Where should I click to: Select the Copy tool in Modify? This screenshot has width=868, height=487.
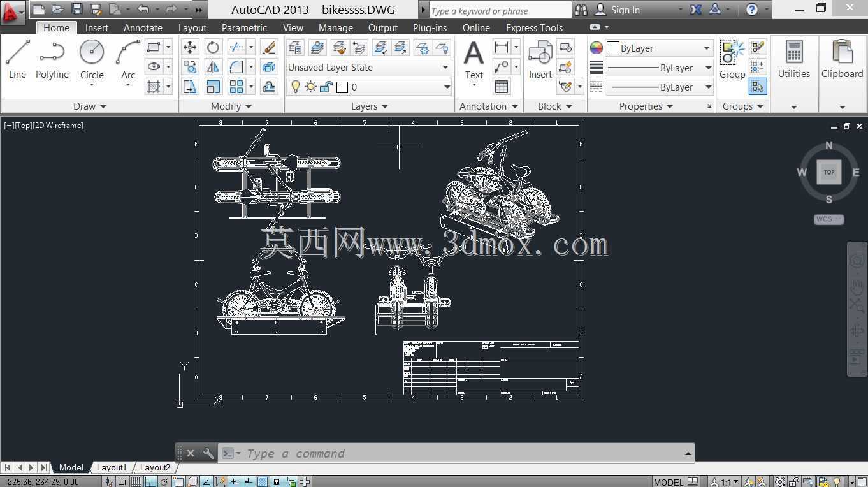pyautogui.click(x=190, y=67)
